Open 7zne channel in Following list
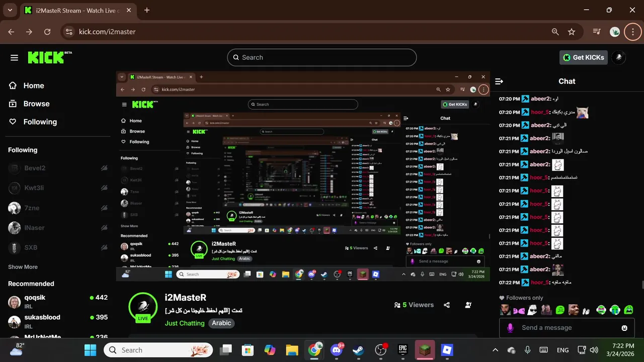644x362 pixels. pyautogui.click(x=58, y=208)
